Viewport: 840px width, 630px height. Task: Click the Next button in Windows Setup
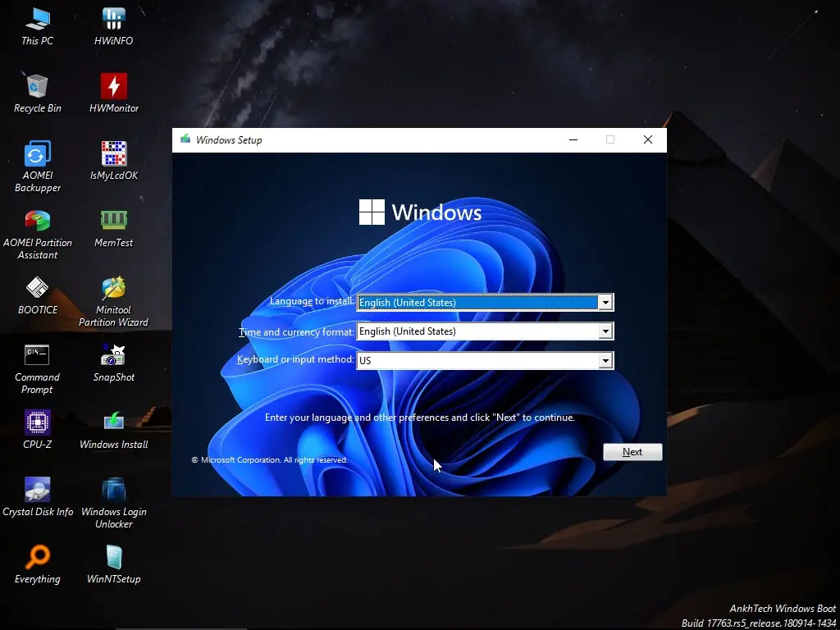(632, 452)
